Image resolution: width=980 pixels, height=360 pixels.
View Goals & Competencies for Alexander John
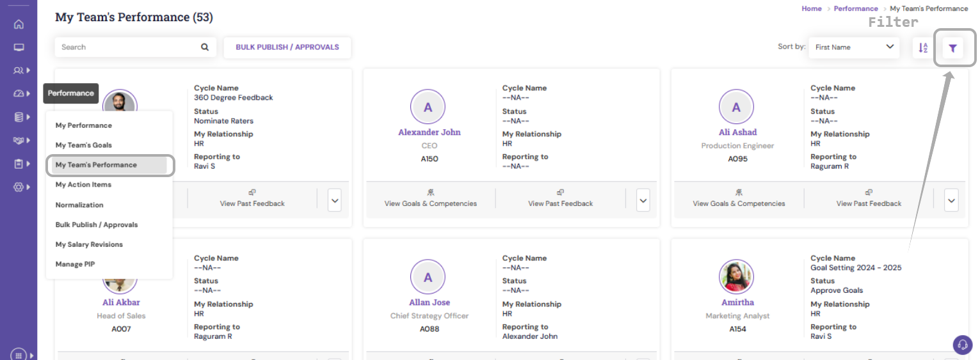(x=431, y=199)
